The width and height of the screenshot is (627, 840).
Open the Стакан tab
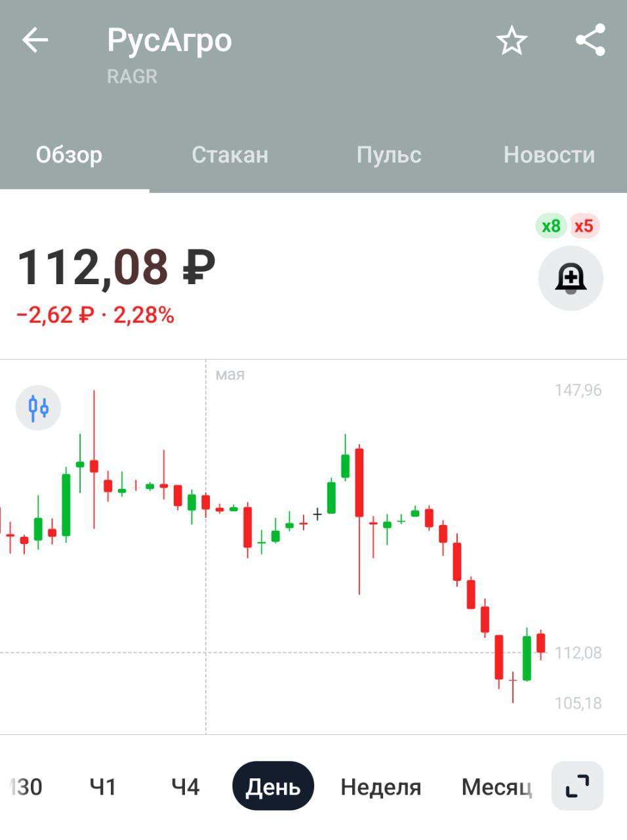coord(230,155)
